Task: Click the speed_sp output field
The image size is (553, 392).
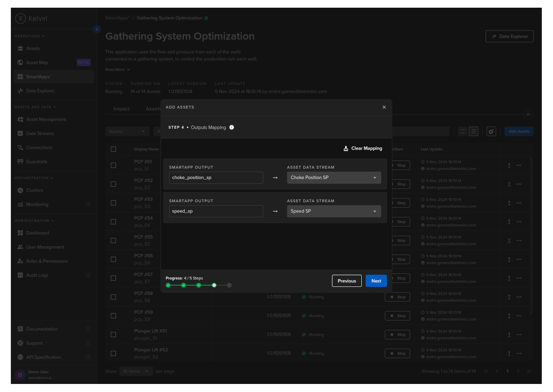Action: pyautogui.click(x=216, y=211)
